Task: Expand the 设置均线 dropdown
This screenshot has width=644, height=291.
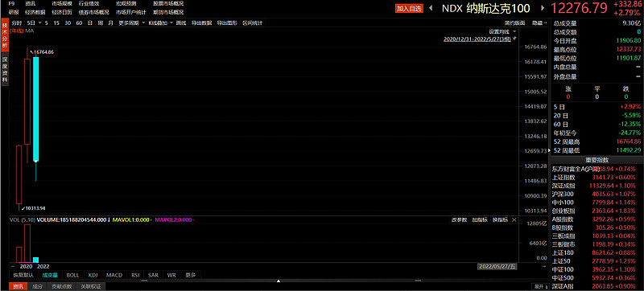Action: click(x=502, y=31)
